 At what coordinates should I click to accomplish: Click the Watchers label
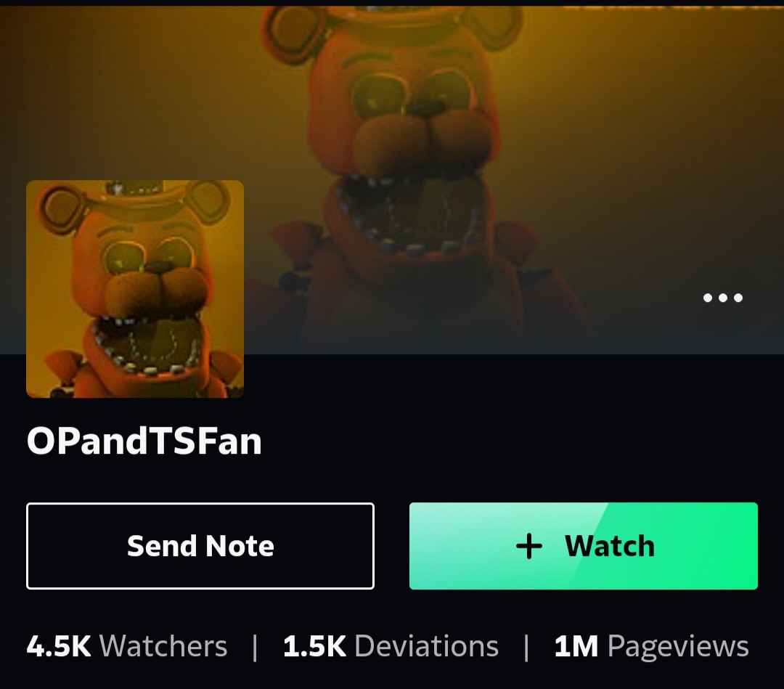pos(163,646)
